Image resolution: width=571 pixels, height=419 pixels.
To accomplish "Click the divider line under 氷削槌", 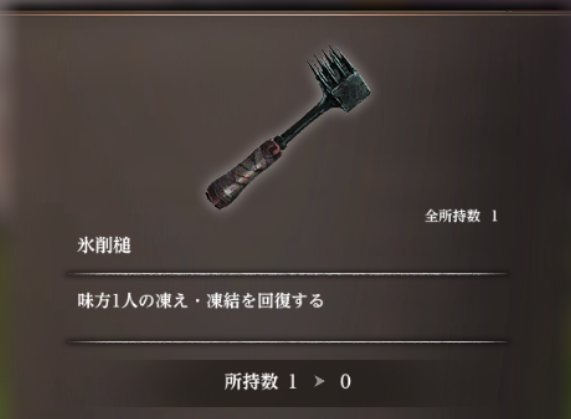I will [288, 274].
